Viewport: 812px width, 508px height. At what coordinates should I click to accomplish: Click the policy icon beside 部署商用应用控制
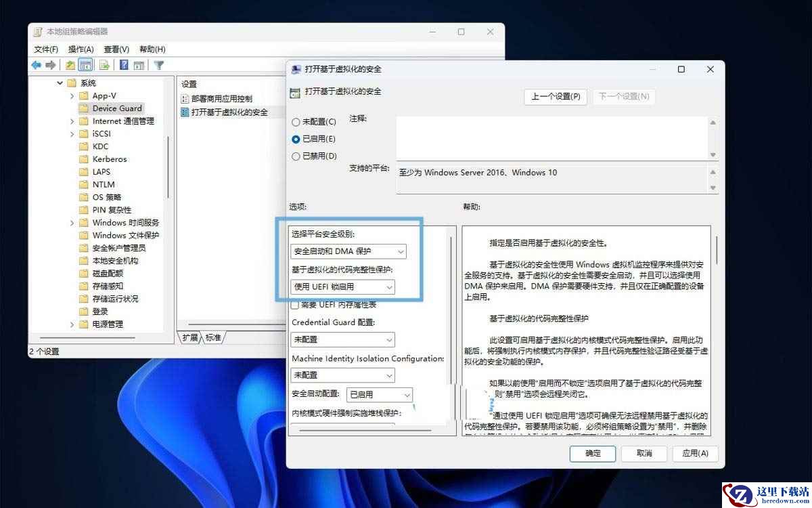click(x=185, y=99)
